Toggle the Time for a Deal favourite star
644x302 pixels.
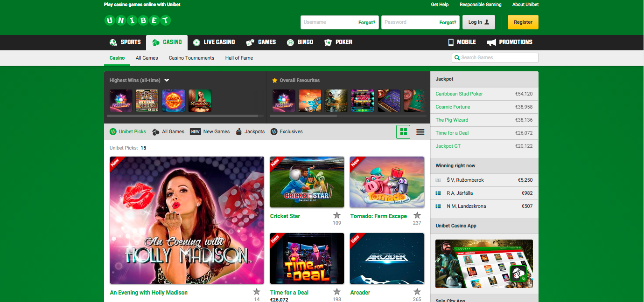click(x=337, y=292)
